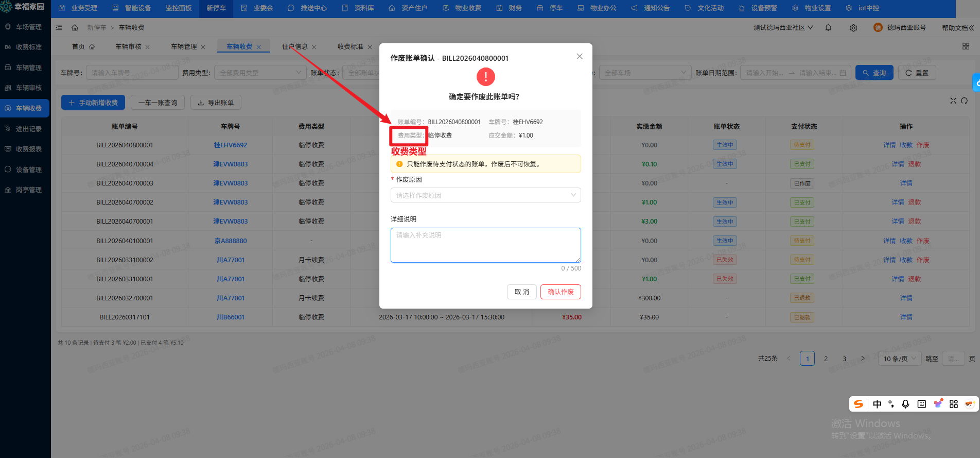Close the void bill confirmation dialog
The height and width of the screenshot is (458, 980).
(x=580, y=57)
